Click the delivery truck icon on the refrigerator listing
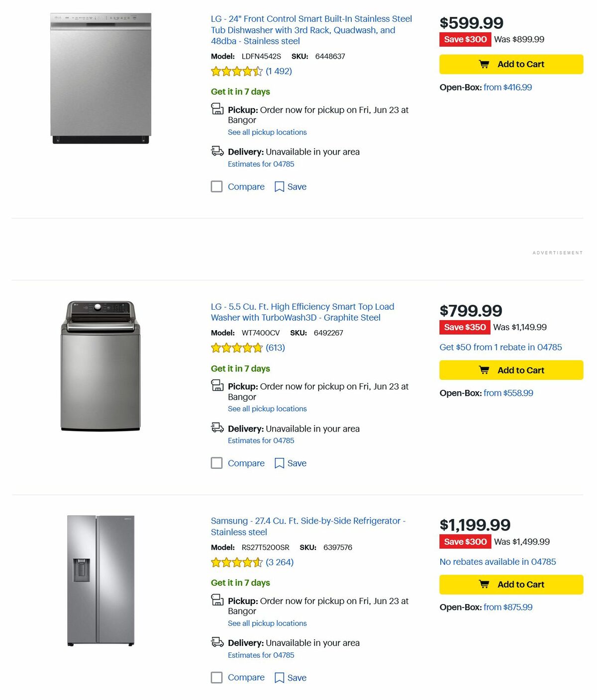This screenshot has width=597, height=700. click(217, 642)
